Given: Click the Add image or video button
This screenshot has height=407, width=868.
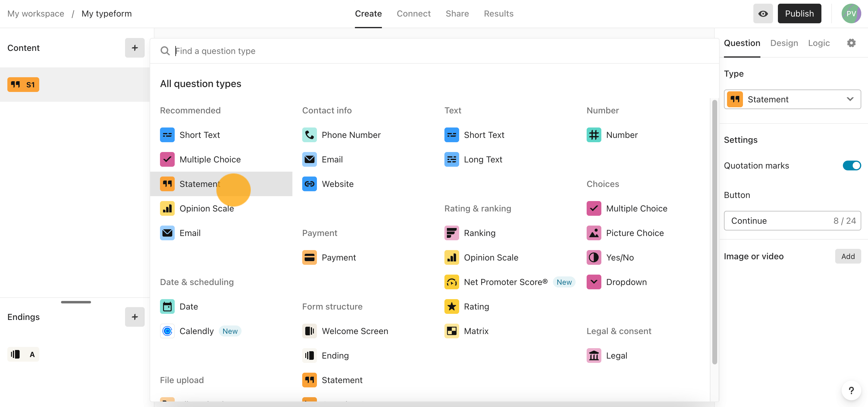Looking at the screenshot, I should tap(847, 256).
